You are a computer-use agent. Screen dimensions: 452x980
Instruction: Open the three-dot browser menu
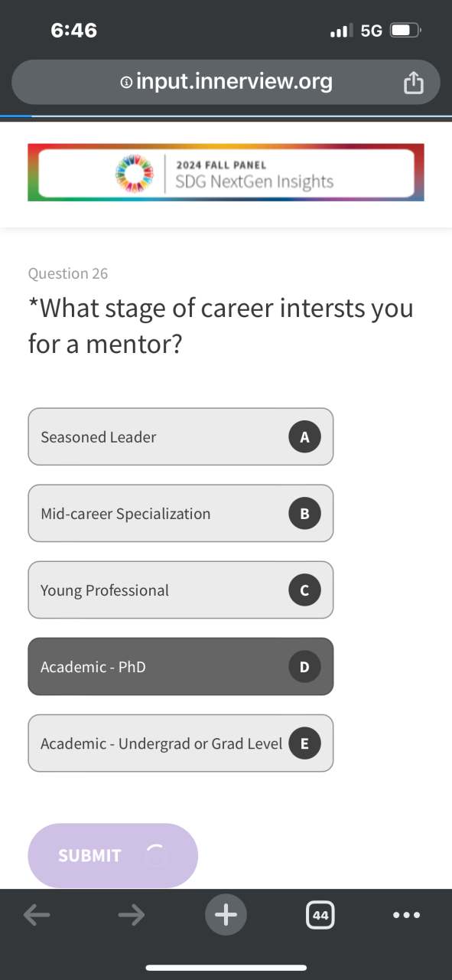coord(406,915)
